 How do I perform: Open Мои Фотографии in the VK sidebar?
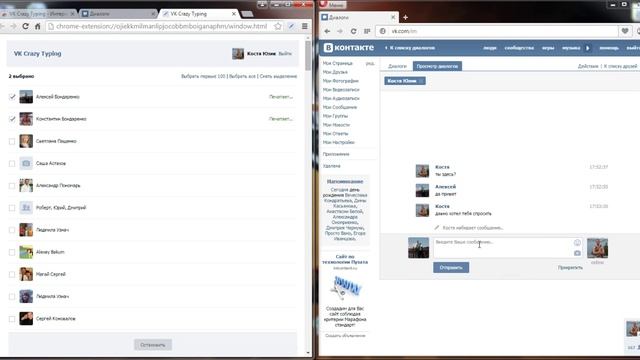pos(340,81)
